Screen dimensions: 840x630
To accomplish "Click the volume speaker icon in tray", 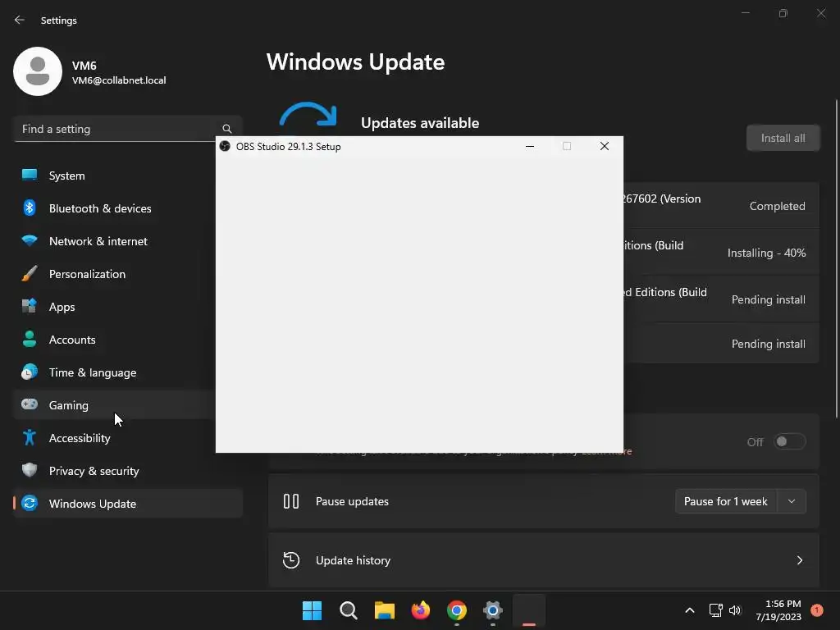I will coord(735,610).
